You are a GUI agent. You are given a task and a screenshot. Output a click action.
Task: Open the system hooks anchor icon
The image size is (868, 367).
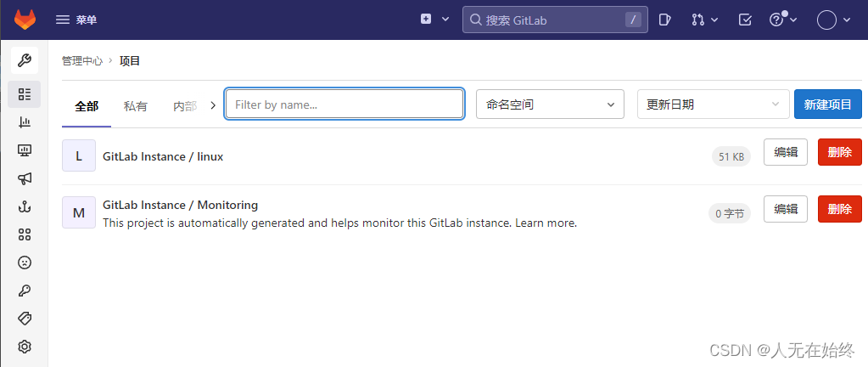[25, 206]
